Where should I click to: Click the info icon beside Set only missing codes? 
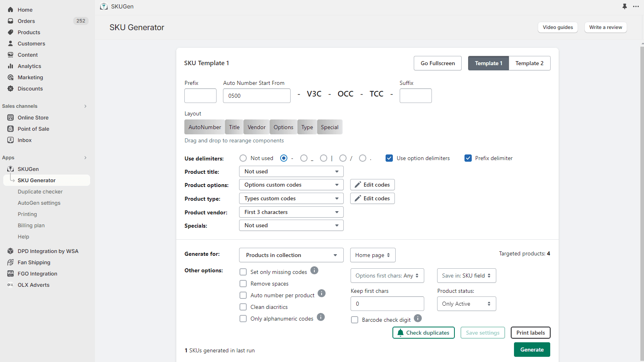(314, 271)
